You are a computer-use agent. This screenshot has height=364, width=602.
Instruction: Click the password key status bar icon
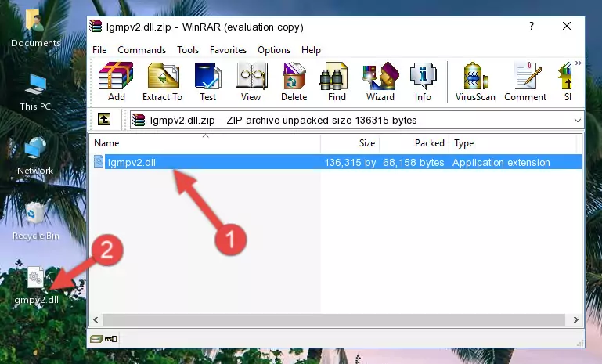click(111, 339)
